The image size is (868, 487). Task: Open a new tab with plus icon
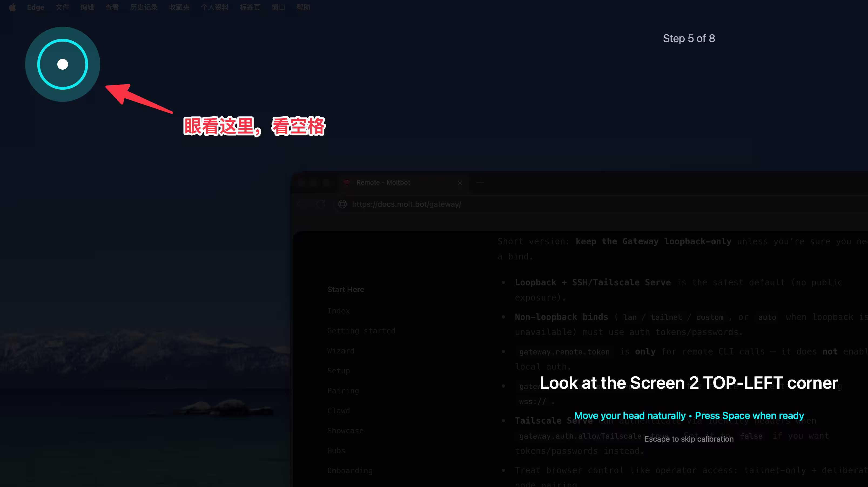(x=480, y=182)
